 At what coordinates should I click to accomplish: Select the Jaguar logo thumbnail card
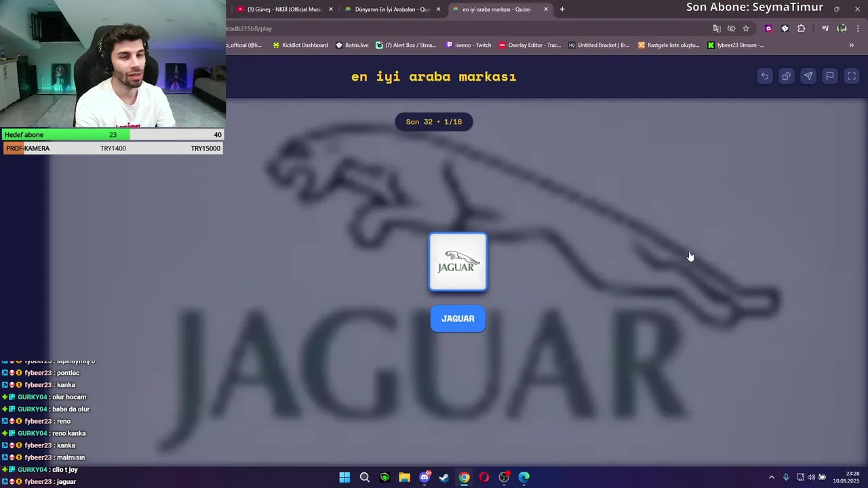(458, 262)
